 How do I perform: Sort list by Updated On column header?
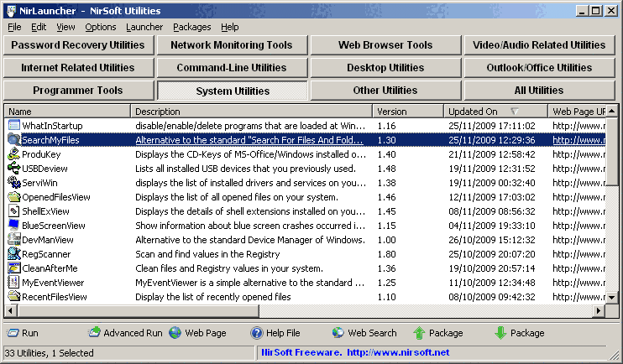pyautogui.click(x=495, y=112)
